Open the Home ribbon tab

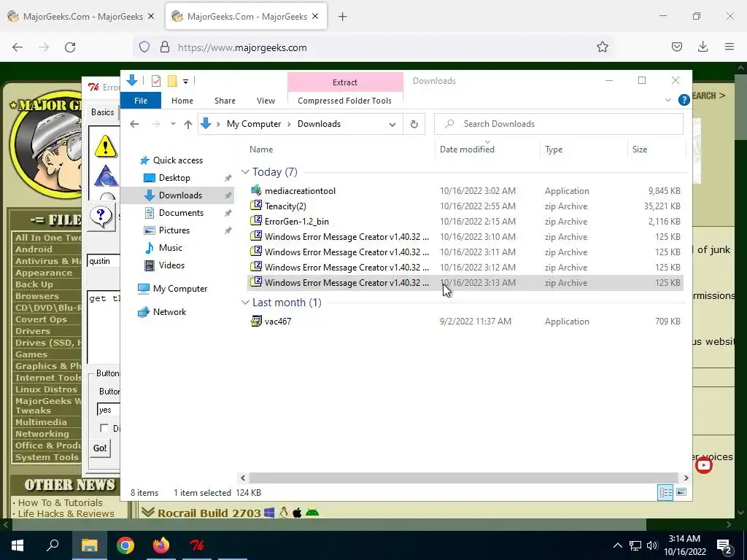[182, 101]
